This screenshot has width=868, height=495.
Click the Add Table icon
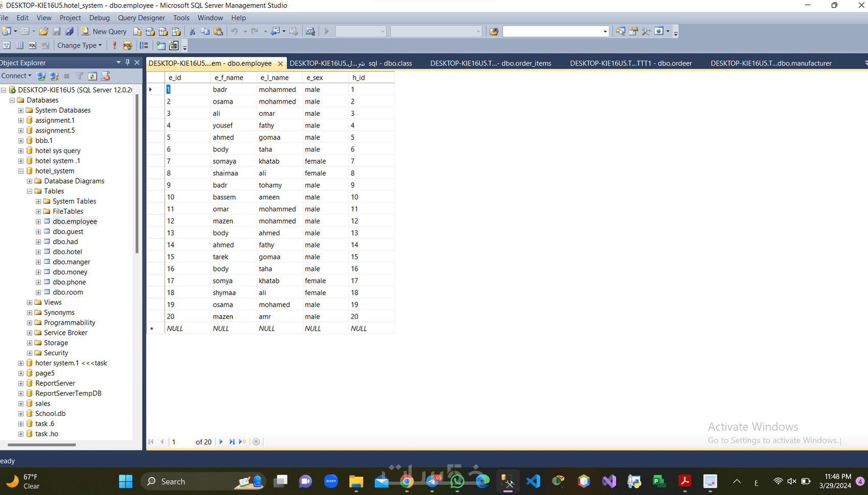(161, 45)
